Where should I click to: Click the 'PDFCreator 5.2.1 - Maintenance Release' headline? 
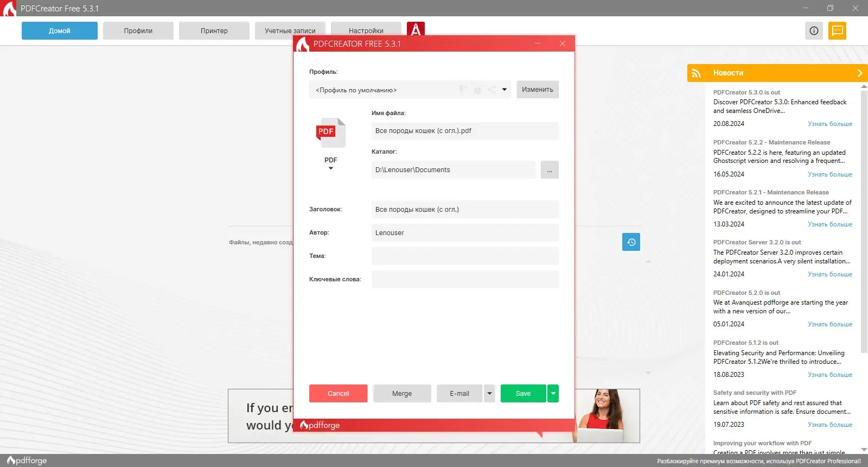[771, 192]
